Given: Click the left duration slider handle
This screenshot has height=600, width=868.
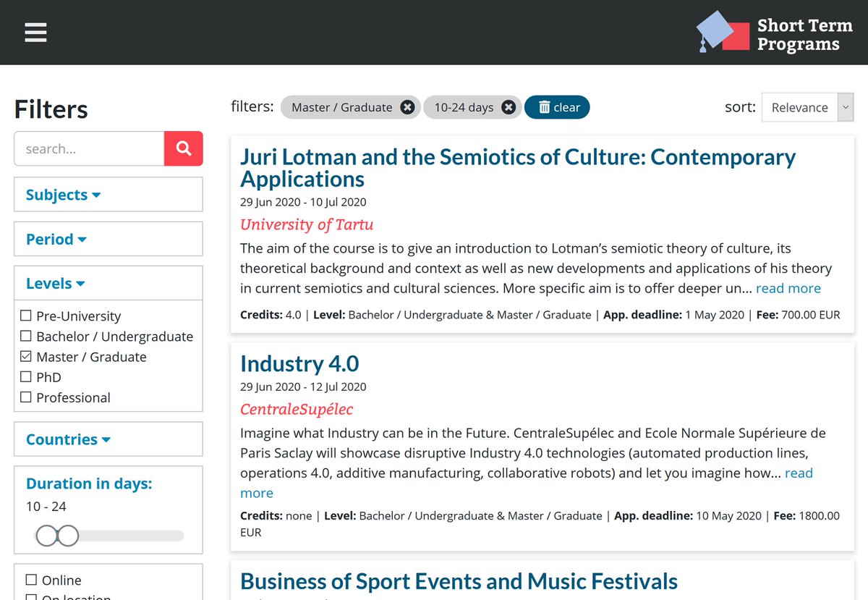Looking at the screenshot, I should point(46,536).
